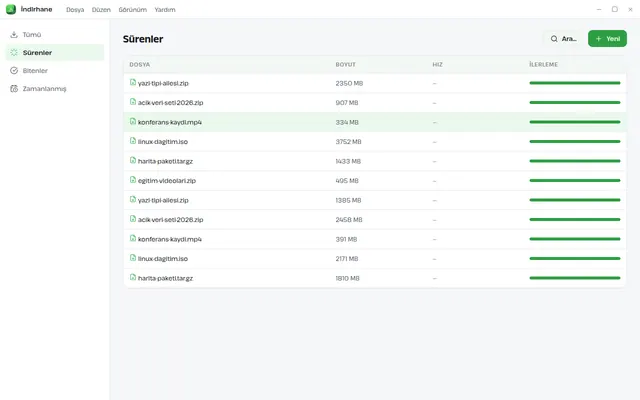This screenshot has height=400, width=640.
Task: Select the "1433 MB" size cell
Action: 348,161
